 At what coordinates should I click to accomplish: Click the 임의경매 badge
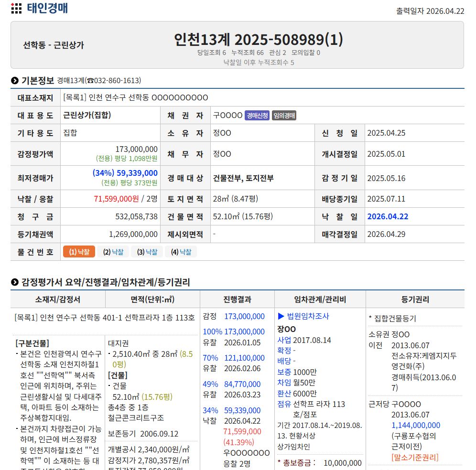(x=284, y=116)
